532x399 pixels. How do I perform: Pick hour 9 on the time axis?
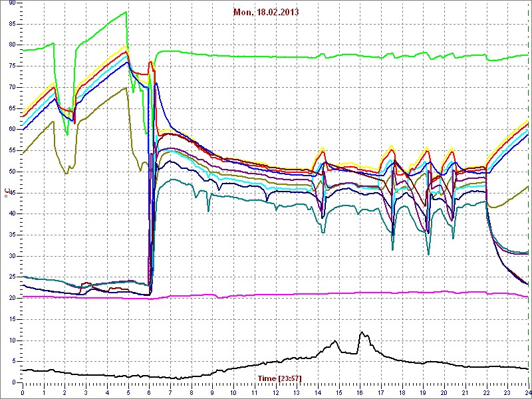pyautogui.click(x=212, y=392)
